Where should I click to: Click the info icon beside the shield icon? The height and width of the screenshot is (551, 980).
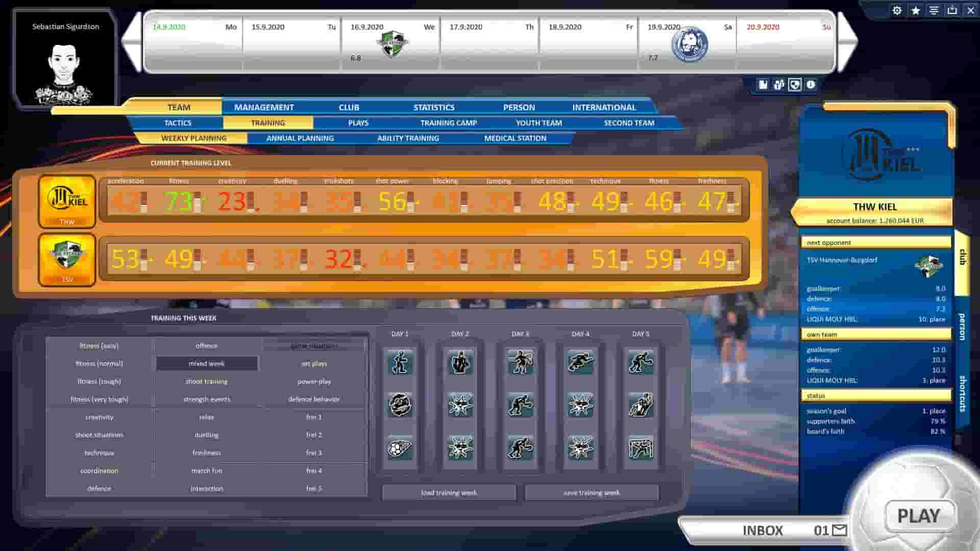(x=812, y=85)
